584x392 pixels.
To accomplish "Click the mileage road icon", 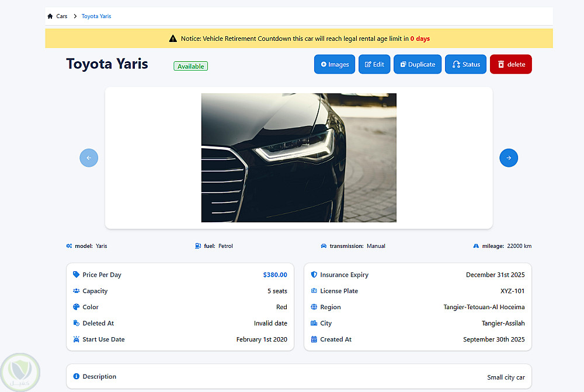I will [x=476, y=246].
